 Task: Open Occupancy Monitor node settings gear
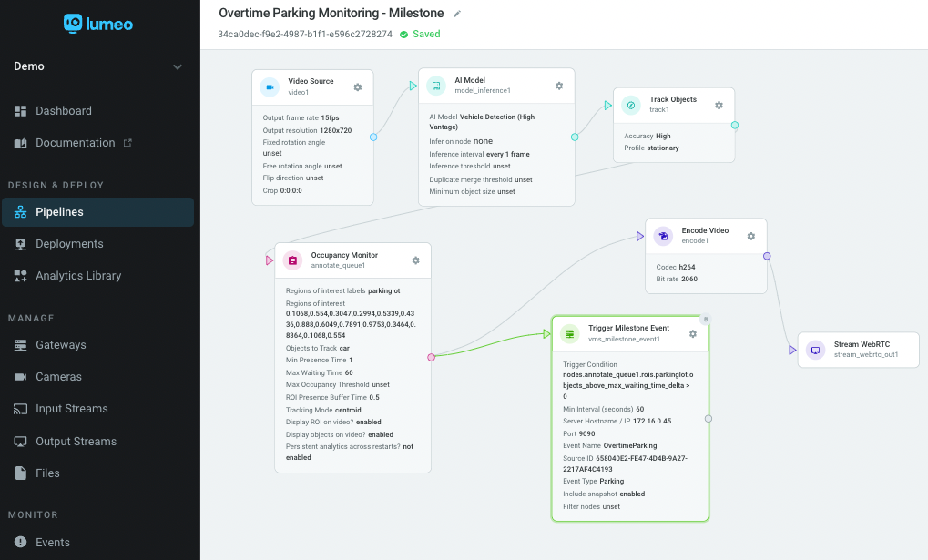415,260
